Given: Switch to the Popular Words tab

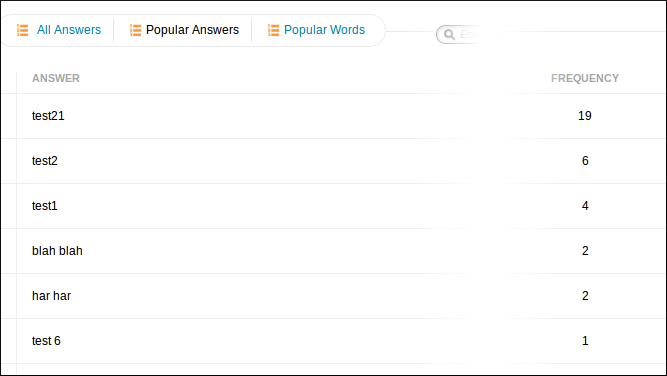Looking at the screenshot, I should pos(316,30).
